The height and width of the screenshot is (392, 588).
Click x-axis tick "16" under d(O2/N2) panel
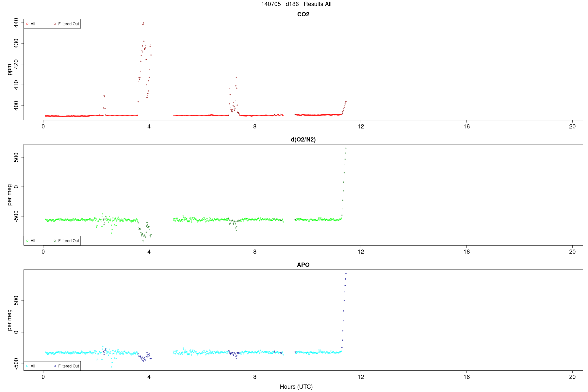[x=466, y=252]
